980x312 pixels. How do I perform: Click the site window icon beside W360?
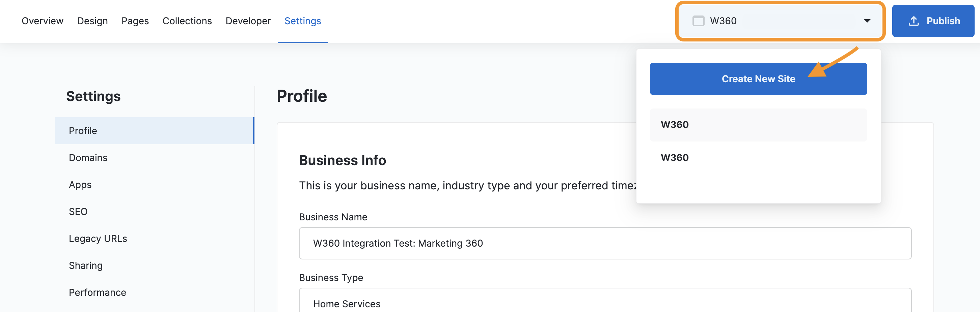tap(698, 21)
